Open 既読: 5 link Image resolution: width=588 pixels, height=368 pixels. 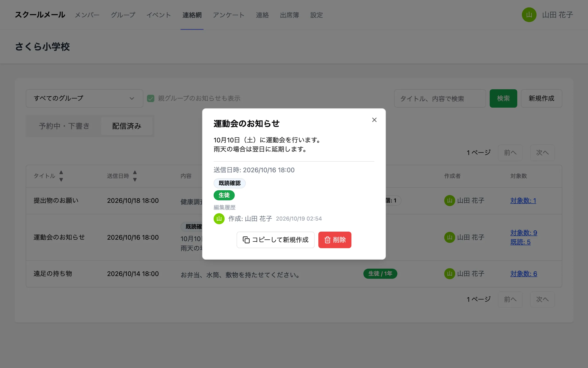[520, 242]
